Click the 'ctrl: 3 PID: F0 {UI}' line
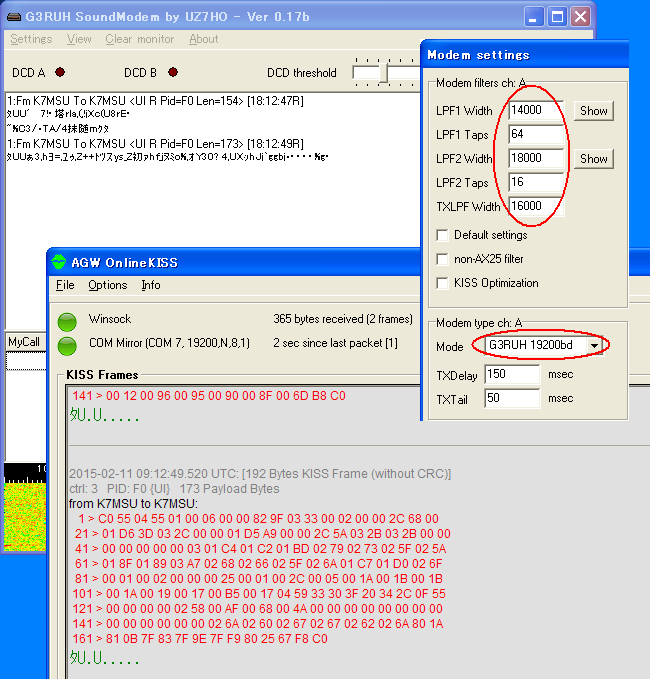 coord(174,489)
